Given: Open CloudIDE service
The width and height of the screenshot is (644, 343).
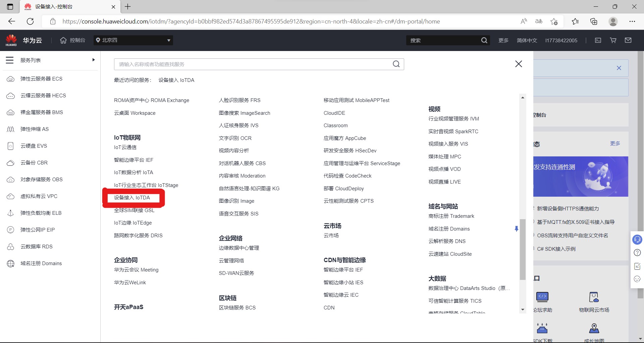Looking at the screenshot, I should click(x=334, y=113).
